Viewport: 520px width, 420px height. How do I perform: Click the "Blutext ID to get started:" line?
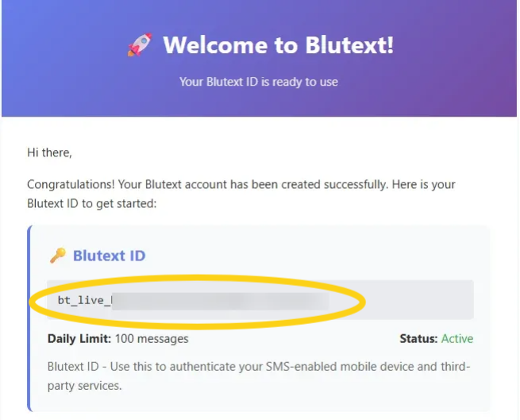[x=92, y=202]
